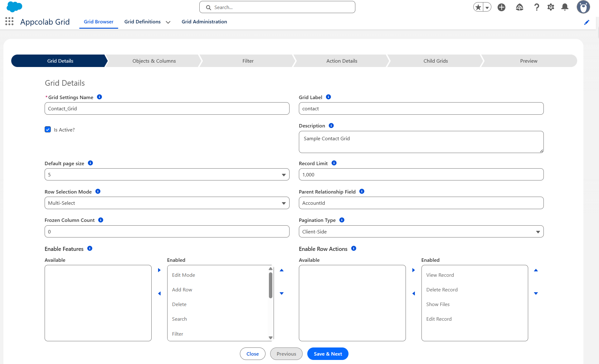
Task: Show info tooltip for Enable Row Actions
Action: (x=354, y=248)
